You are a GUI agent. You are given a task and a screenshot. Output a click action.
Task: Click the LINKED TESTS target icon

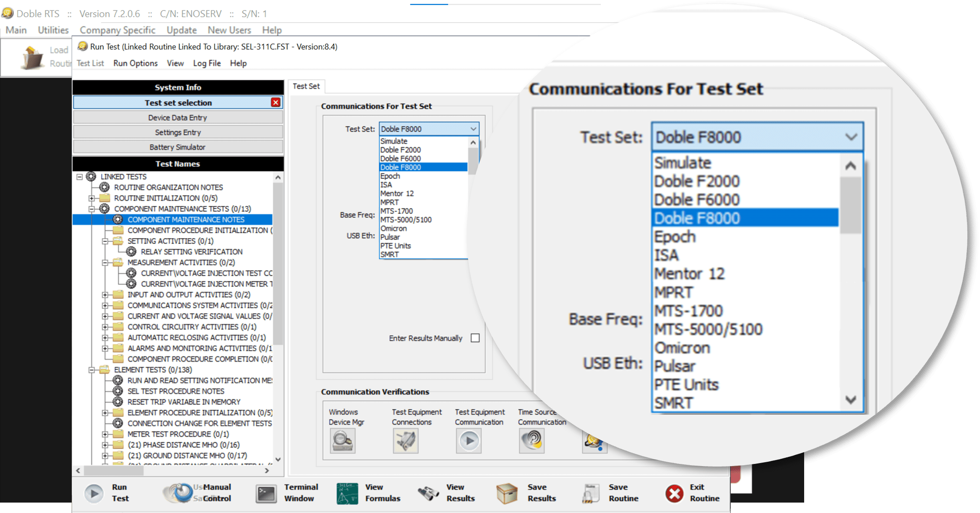pyautogui.click(x=91, y=176)
